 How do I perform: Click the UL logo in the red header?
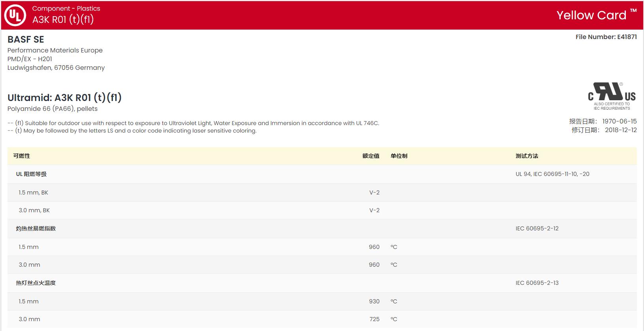click(x=15, y=15)
